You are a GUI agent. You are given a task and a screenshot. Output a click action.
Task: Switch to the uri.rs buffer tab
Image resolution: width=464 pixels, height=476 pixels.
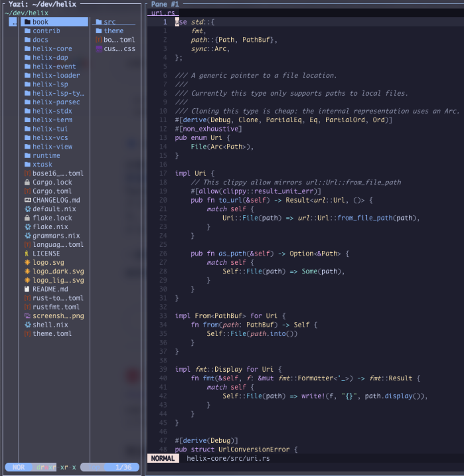tap(163, 13)
